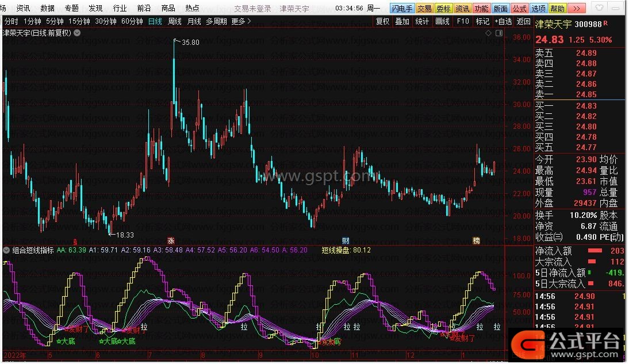Add stock with +自选
The height and width of the screenshot is (364, 629).
coord(504,21)
